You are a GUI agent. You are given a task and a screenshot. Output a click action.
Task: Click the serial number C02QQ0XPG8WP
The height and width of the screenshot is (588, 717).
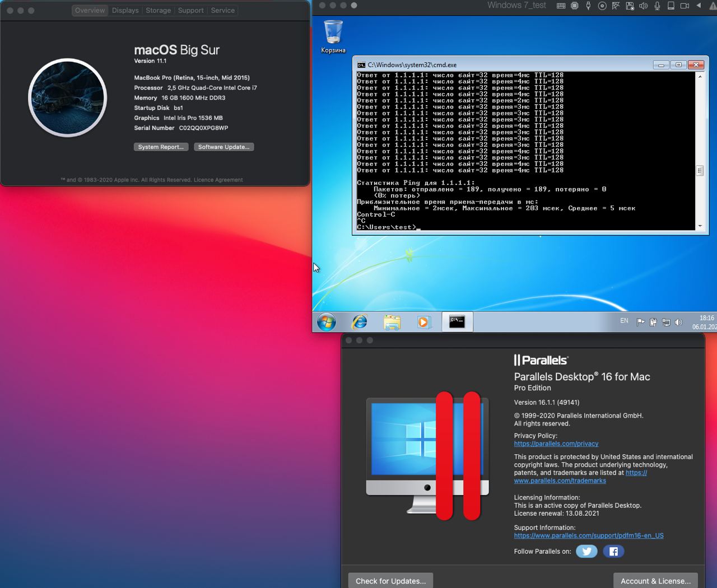[x=203, y=128]
